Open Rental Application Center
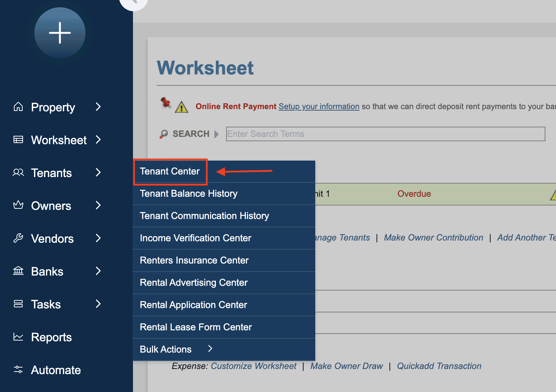 click(193, 305)
